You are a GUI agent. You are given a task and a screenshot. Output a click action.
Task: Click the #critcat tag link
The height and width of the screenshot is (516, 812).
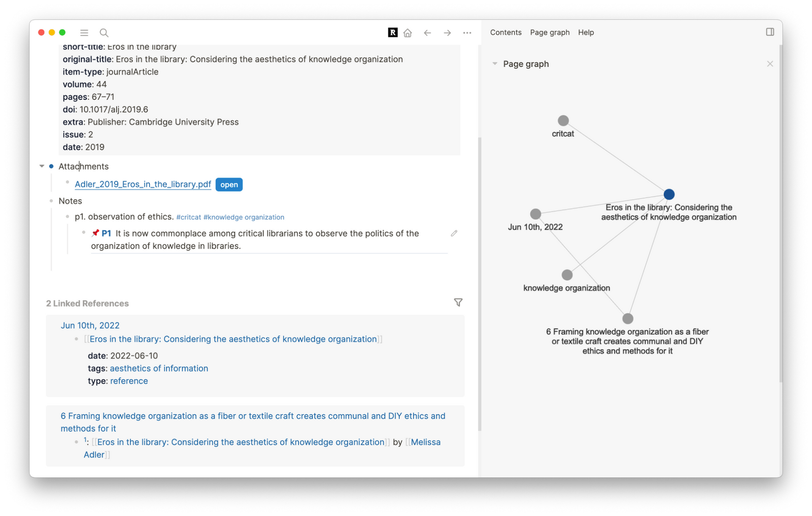pos(188,217)
